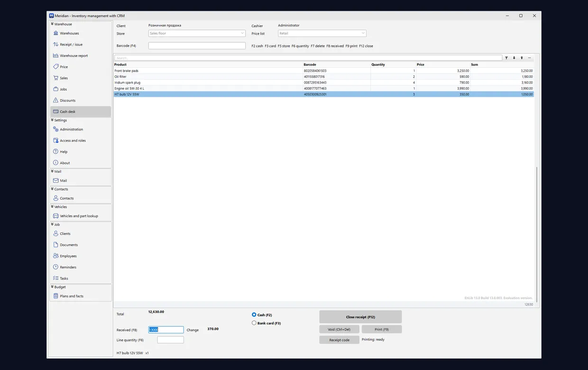Open the Clients icon in the sidebar
Image resolution: width=588 pixels, height=370 pixels.
pos(56,233)
